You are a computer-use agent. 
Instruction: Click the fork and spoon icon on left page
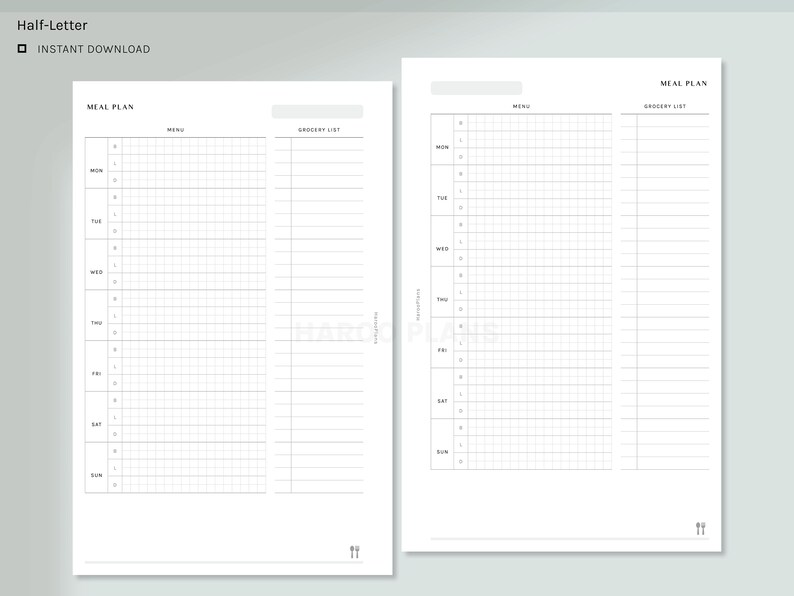tap(355, 551)
